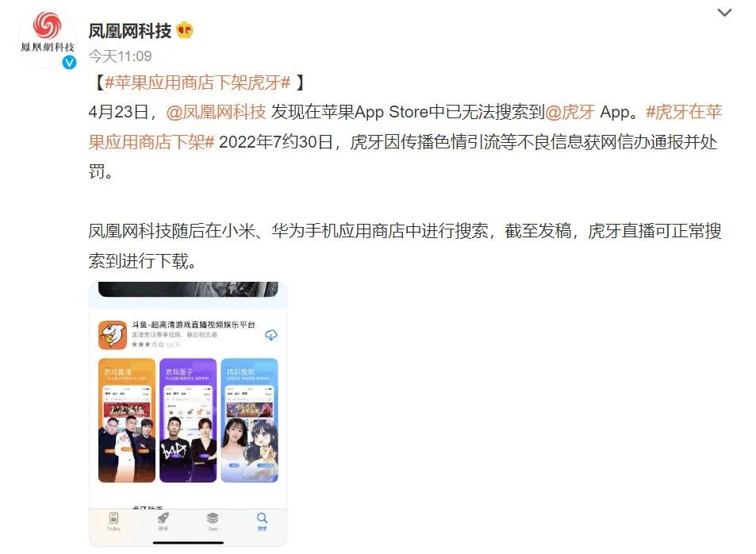View the 精彩视频 blue screenshot preview

pyautogui.click(x=249, y=420)
